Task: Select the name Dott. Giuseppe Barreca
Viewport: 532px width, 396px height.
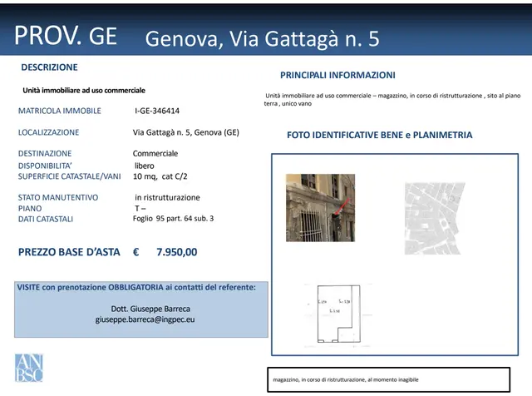Action: pos(150,309)
